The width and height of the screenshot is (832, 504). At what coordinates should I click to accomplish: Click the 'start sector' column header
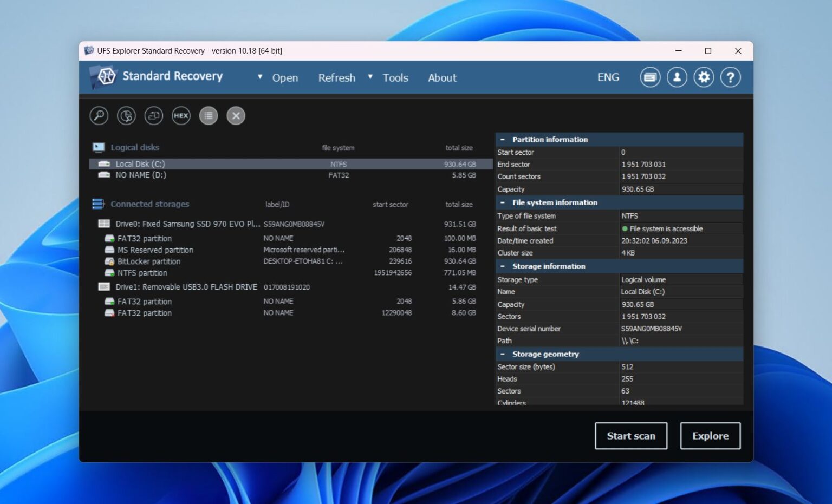[390, 204]
